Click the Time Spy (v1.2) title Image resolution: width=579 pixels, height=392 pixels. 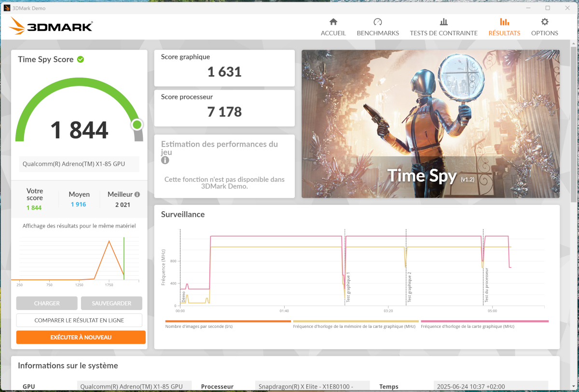click(x=431, y=176)
